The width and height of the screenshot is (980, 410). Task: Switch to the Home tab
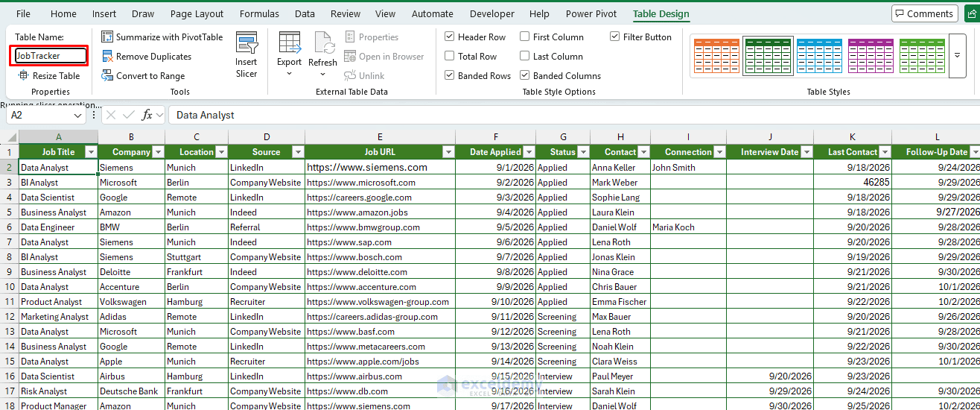63,13
